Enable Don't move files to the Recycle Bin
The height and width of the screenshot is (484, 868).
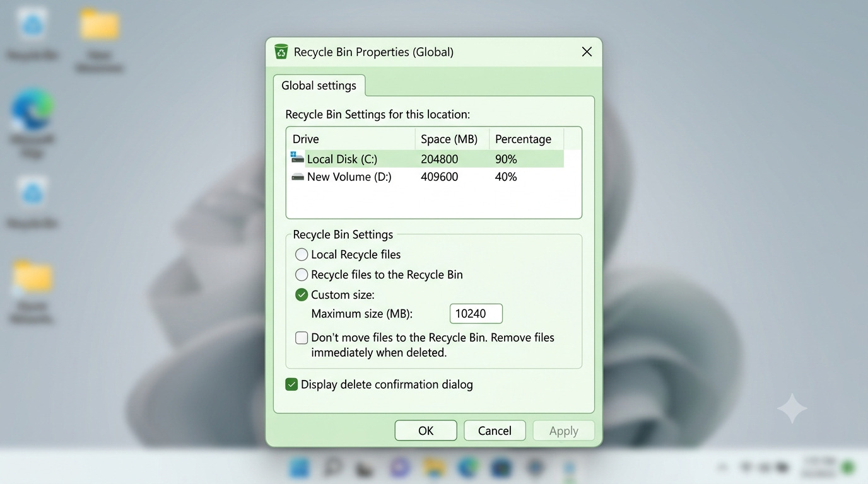[x=302, y=338]
